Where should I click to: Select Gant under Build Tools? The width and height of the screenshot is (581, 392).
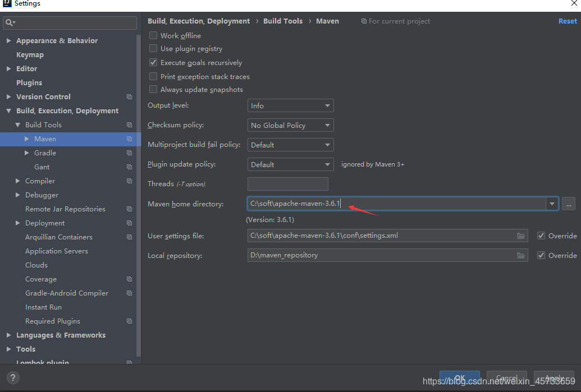[42, 167]
